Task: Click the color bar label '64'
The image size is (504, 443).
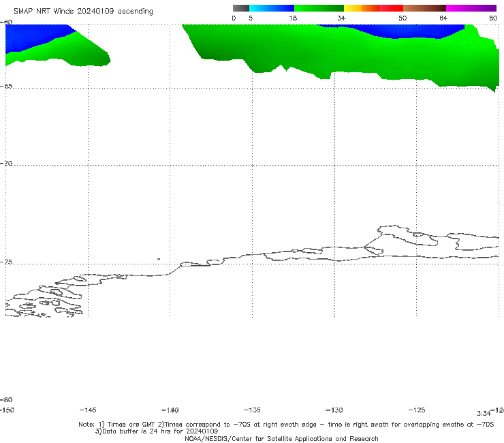Action: click(x=443, y=18)
